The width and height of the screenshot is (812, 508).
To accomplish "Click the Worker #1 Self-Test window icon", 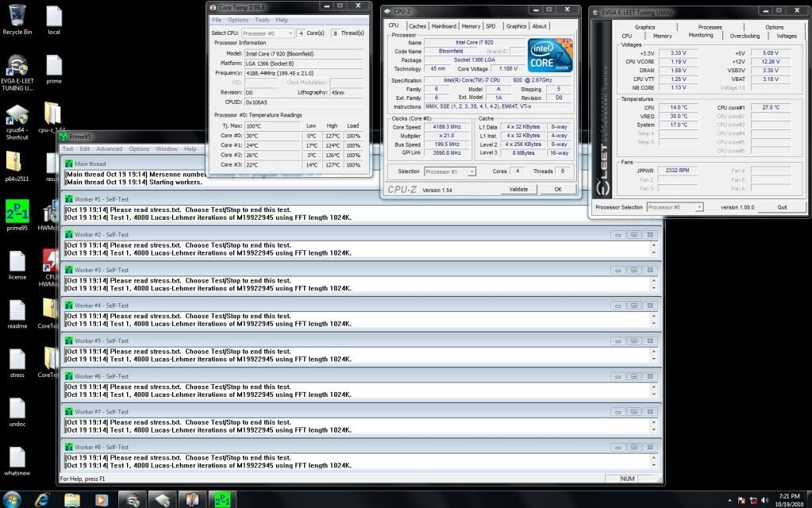I will tap(68, 199).
